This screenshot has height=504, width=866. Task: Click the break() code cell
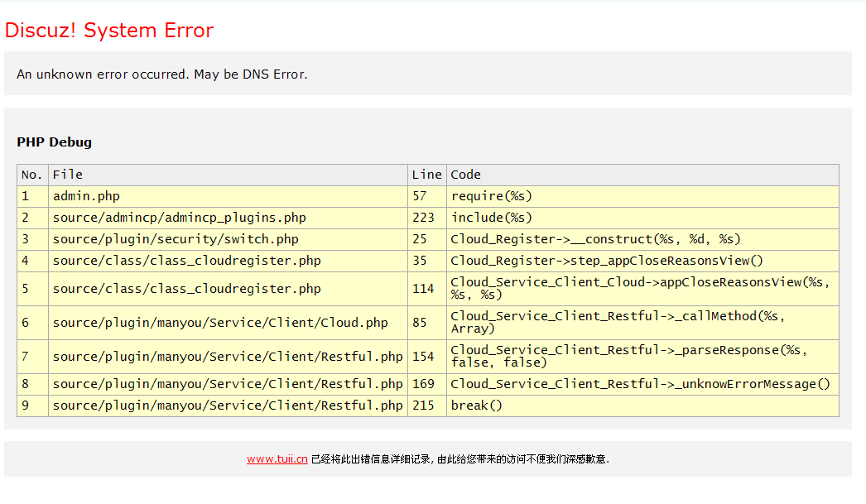point(476,406)
